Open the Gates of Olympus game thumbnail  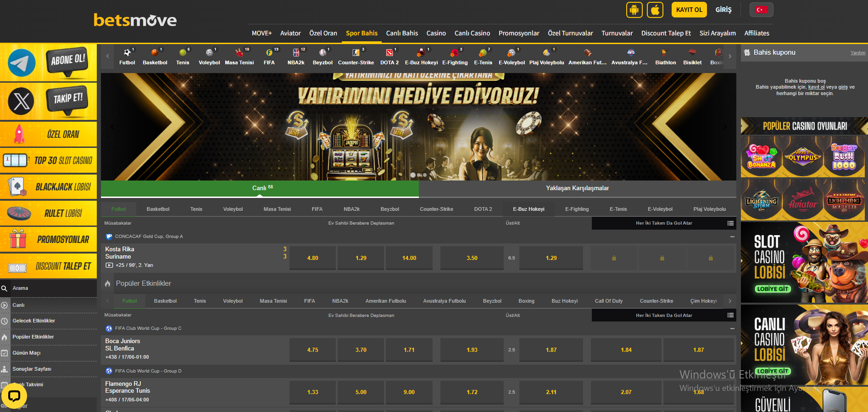[x=803, y=157]
